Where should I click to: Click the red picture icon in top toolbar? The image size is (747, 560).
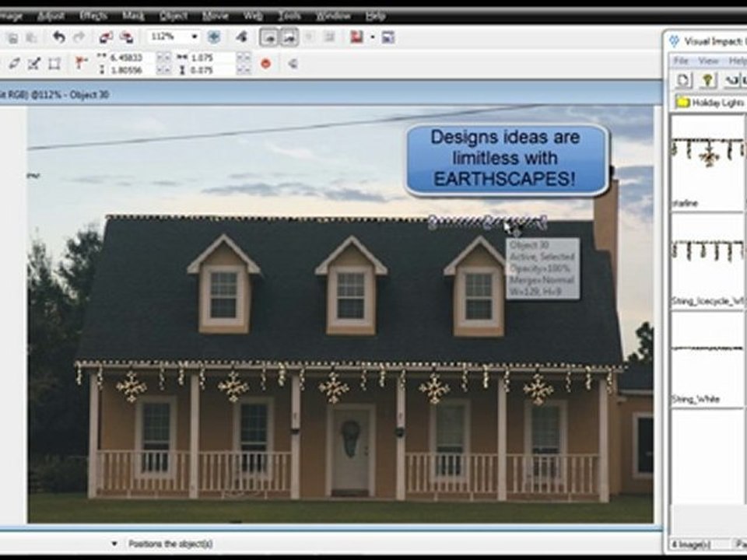[356, 37]
